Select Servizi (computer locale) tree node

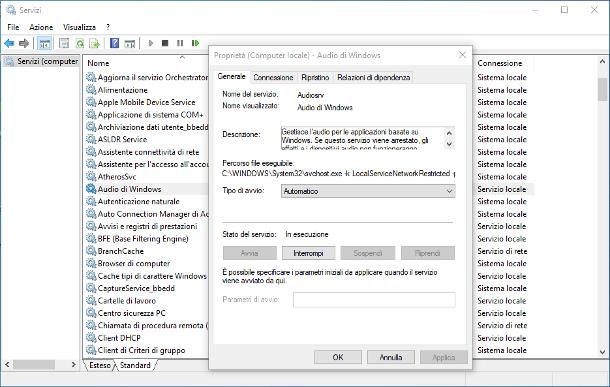(x=42, y=61)
